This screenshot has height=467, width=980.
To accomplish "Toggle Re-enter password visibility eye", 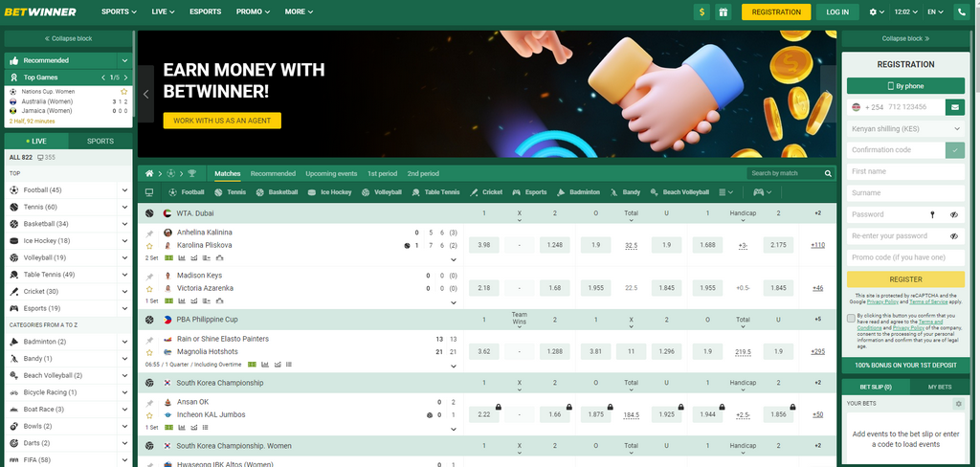I will [x=954, y=236].
